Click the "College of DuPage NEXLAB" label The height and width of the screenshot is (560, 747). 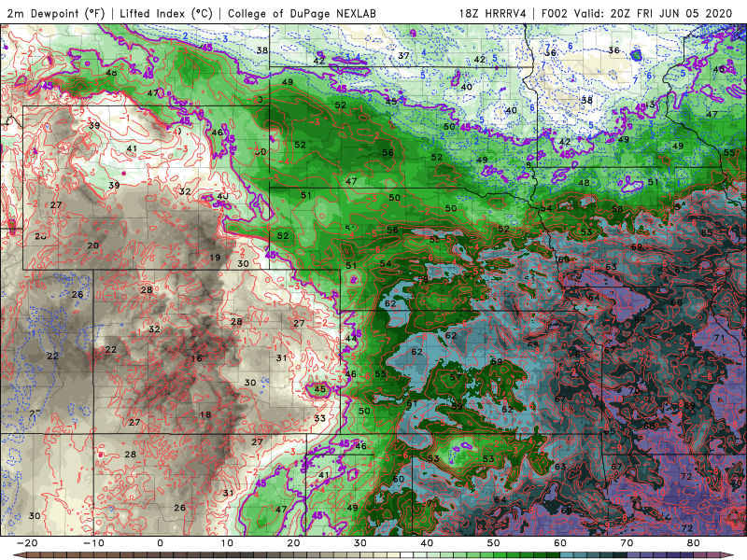click(302, 14)
